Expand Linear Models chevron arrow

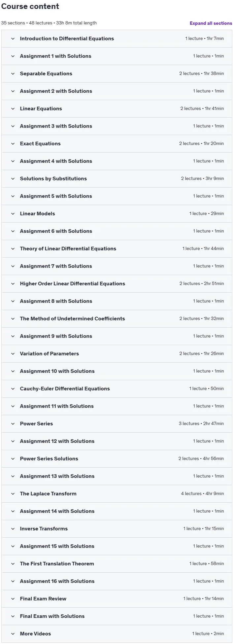[x=13, y=214]
